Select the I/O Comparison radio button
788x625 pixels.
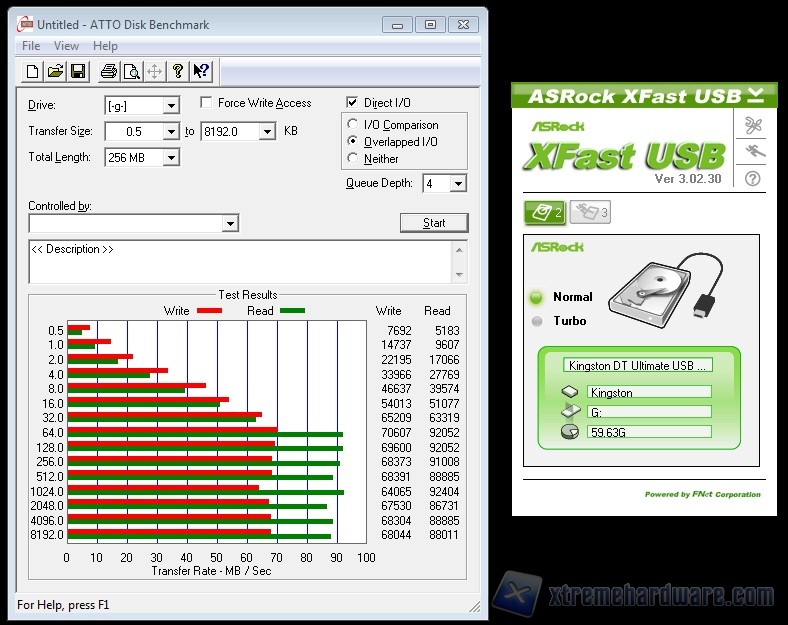(x=352, y=125)
